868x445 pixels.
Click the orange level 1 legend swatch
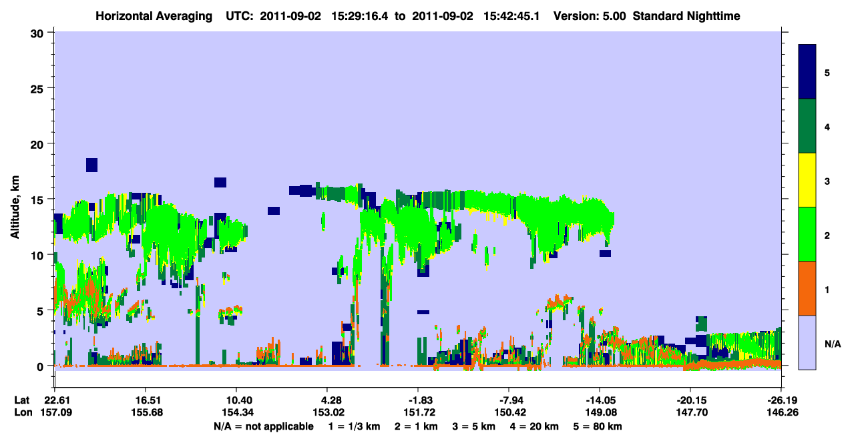[807, 288]
